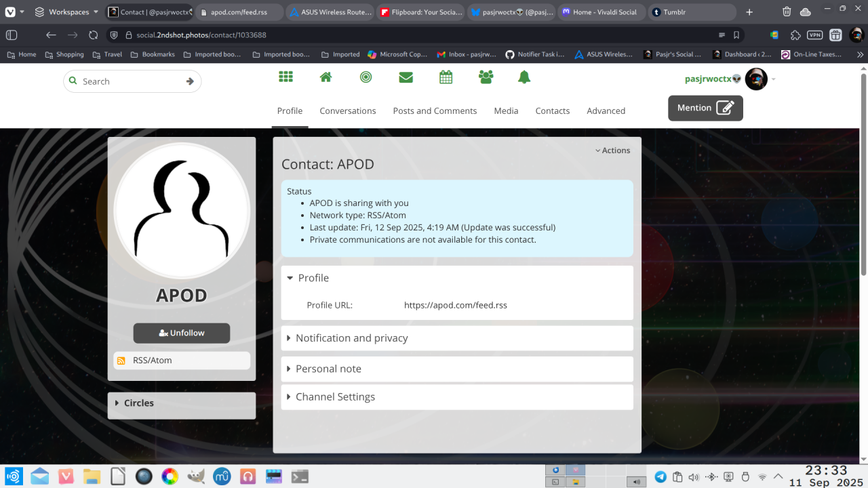Open the Actions dropdown menu
The height and width of the screenshot is (488, 868).
pos(612,150)
